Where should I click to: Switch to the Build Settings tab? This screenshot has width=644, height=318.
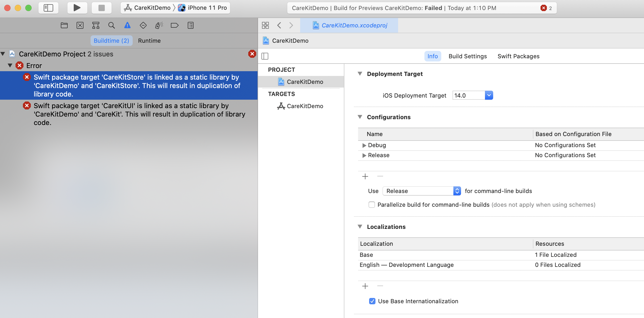(x=467, y=56)
